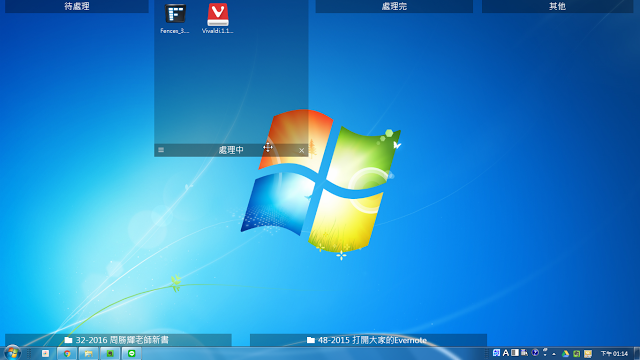640x360 pixels.
Task: Show hidden system tray icons arrow
Action: [x=554, y=354]
